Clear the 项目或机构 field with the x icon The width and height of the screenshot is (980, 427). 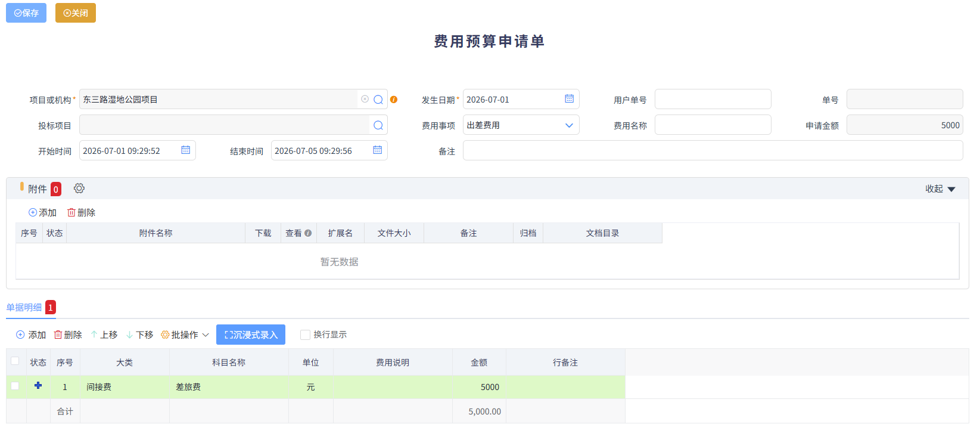[x=365, y=99]
